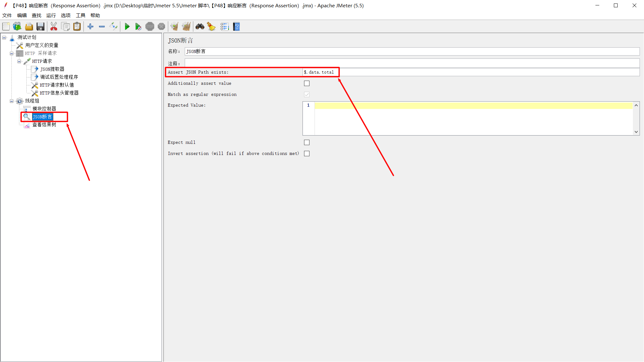Toggle Match as regular expression checkbox

click(307, 95)
